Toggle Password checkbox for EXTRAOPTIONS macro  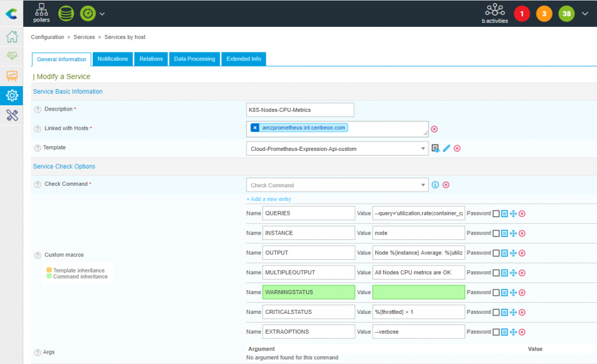496,333
